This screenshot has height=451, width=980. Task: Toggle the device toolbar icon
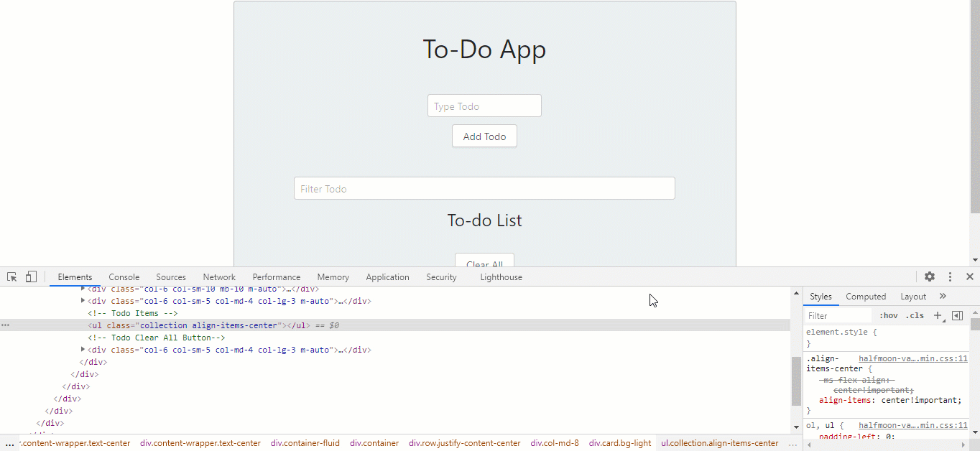tap(31, 277)
